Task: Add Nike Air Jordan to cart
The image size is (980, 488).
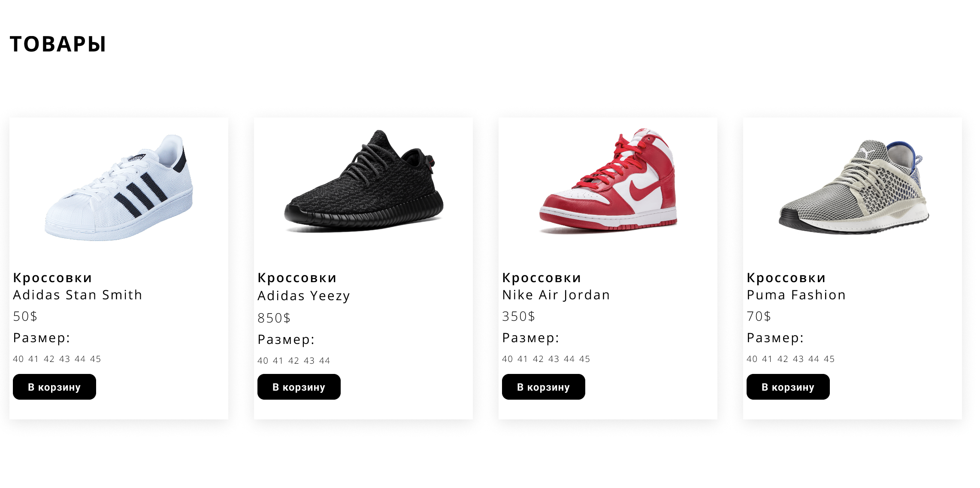Action: [x=544, y=387]
